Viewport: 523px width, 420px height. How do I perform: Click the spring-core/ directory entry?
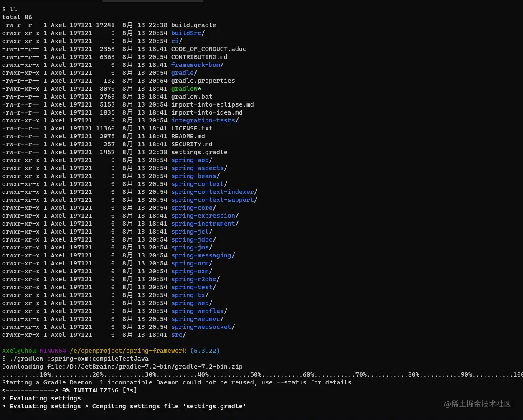193,208
